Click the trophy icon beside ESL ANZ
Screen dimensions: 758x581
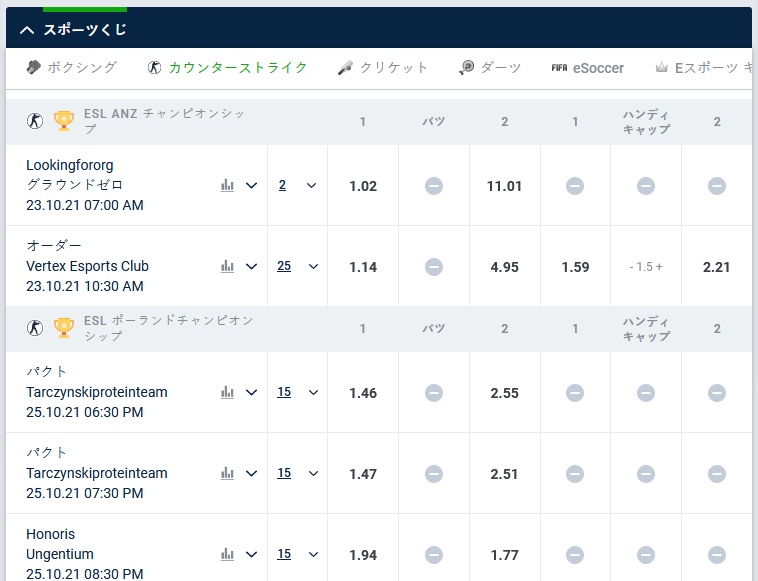pos(64,120)
